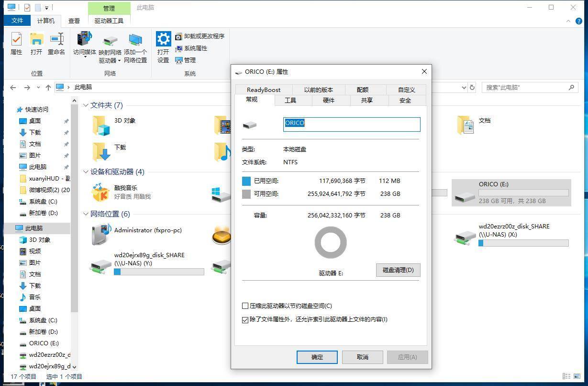
Task: Switch to the 工具 tab in properties
Action: pyautogui.click(x=291, y=100)
